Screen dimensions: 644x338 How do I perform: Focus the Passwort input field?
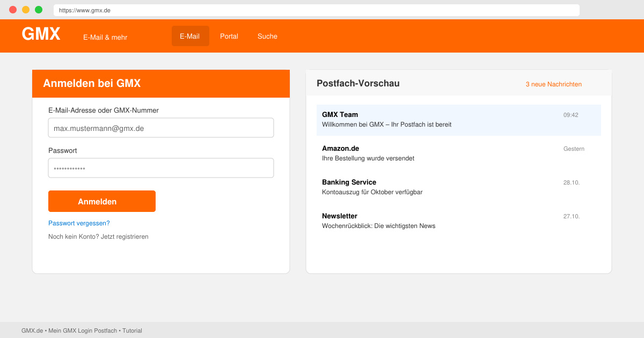161,168
